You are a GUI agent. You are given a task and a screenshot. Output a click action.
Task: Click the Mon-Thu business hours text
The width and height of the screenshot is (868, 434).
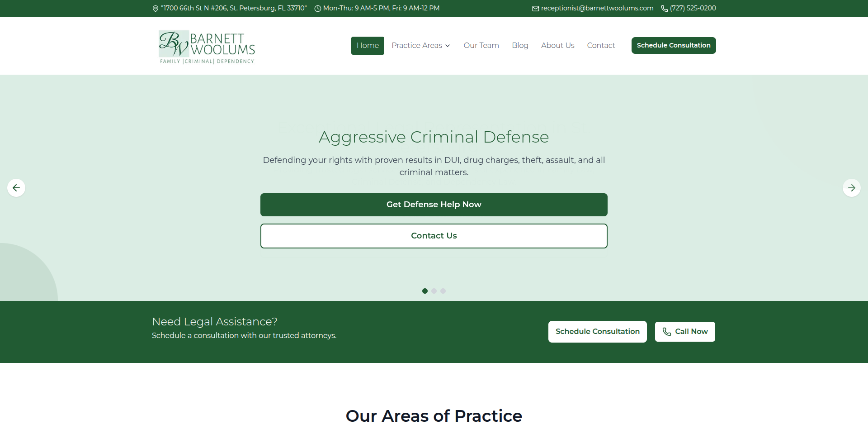(381, 8)
